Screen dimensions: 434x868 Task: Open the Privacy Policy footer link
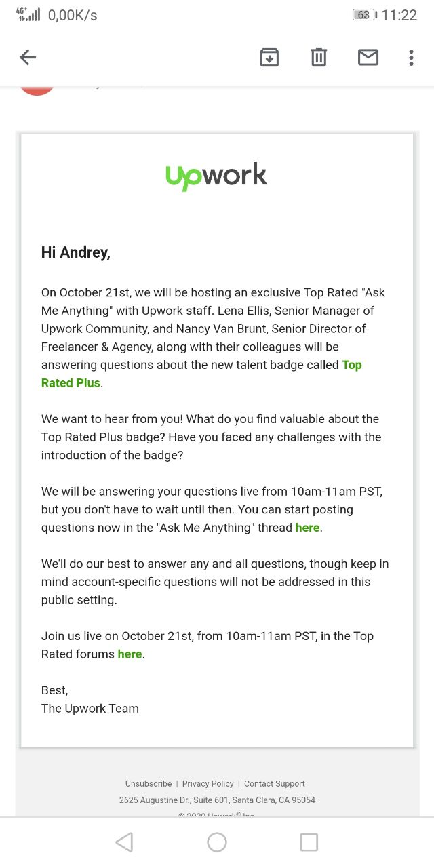coord(208,783)
